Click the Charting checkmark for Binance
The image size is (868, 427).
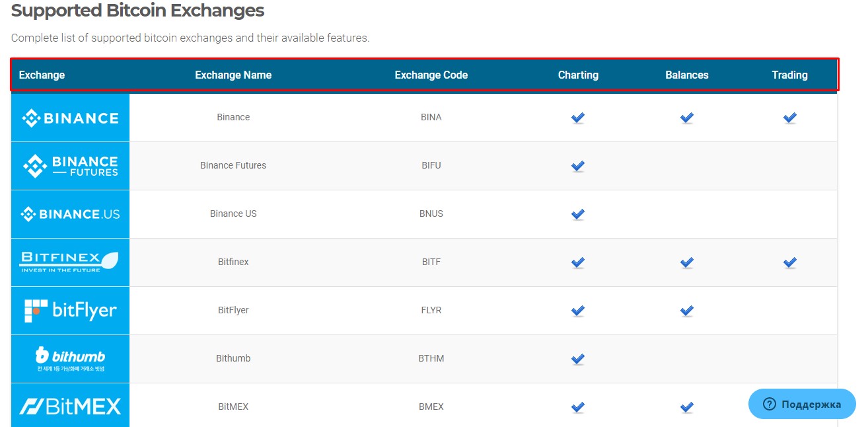click(578, 118)
